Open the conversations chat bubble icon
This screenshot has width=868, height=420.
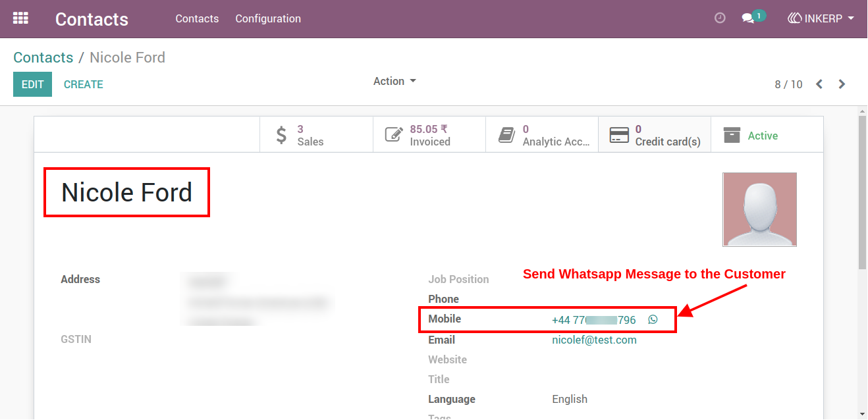click(x=748, y=18)
